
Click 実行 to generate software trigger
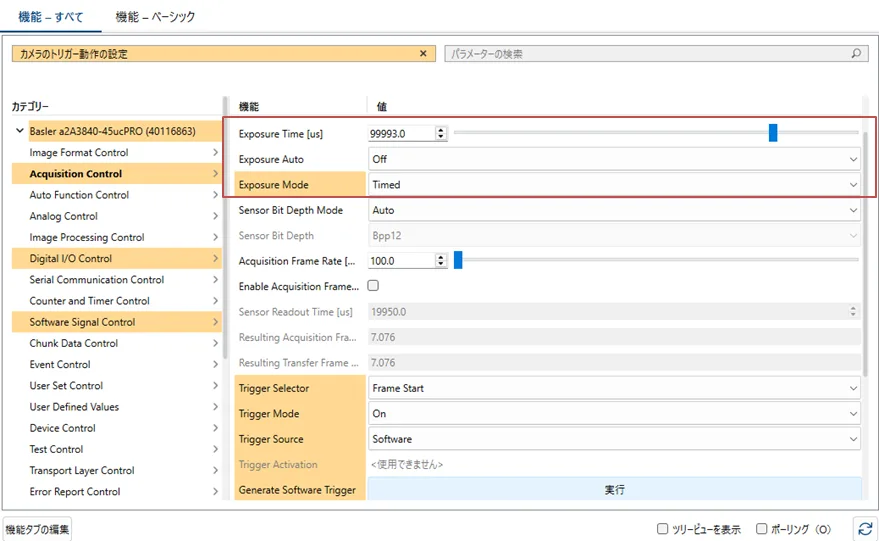click(x=614, y=489)
